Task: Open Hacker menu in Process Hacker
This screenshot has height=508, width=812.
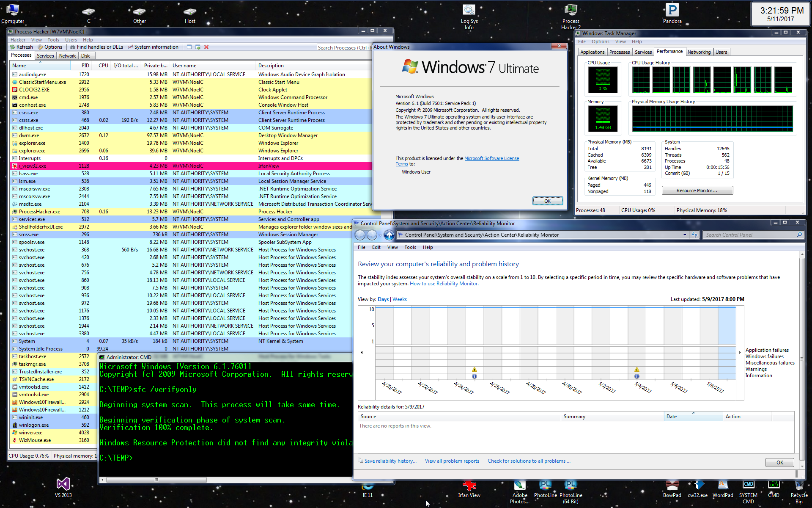Action: coord(18,40)
